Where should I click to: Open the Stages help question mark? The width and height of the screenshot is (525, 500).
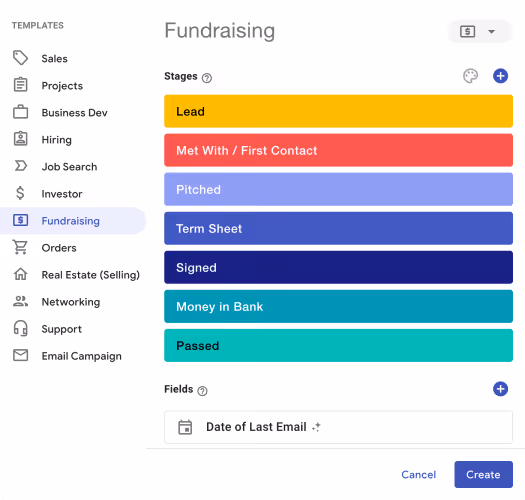[x=207, y=78]
